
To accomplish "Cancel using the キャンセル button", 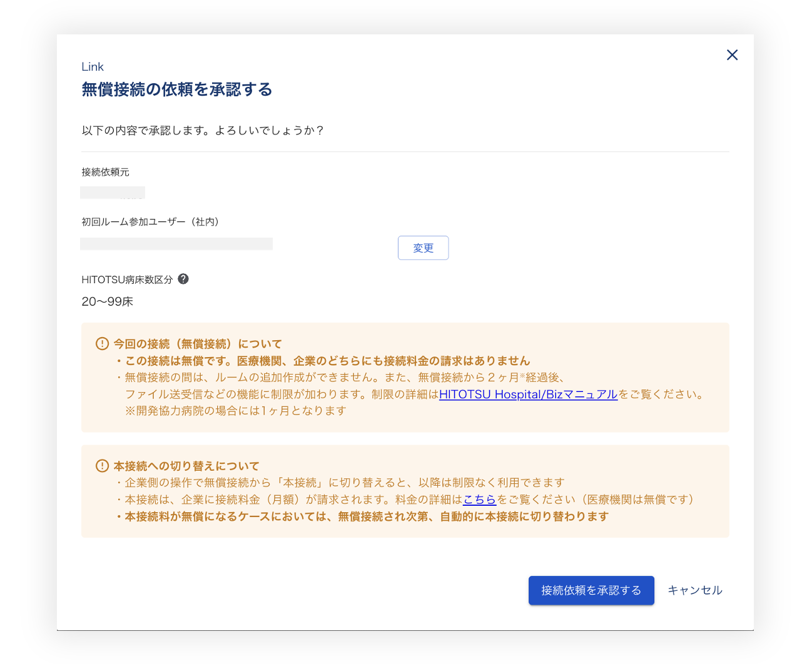I will tap(694, 590).
